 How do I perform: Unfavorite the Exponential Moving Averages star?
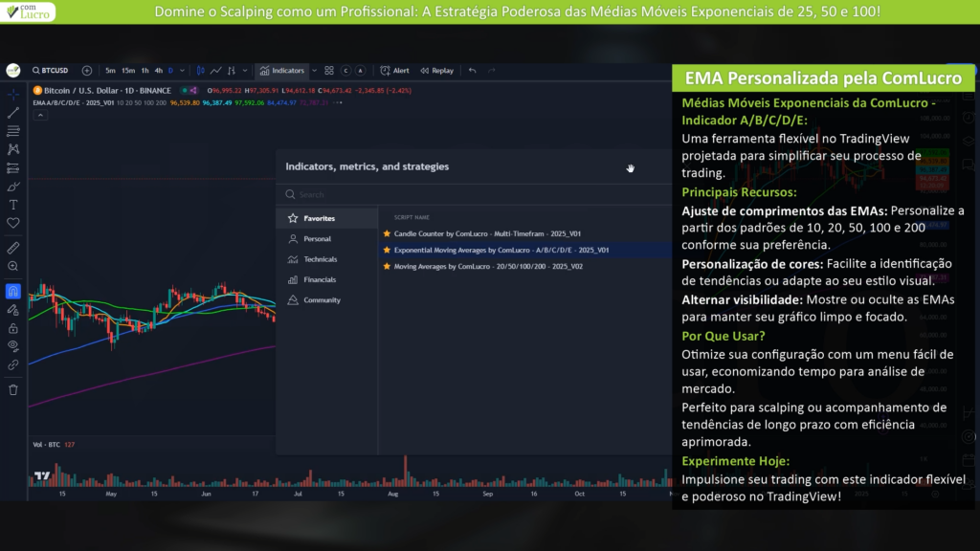(x=387, y=250)
